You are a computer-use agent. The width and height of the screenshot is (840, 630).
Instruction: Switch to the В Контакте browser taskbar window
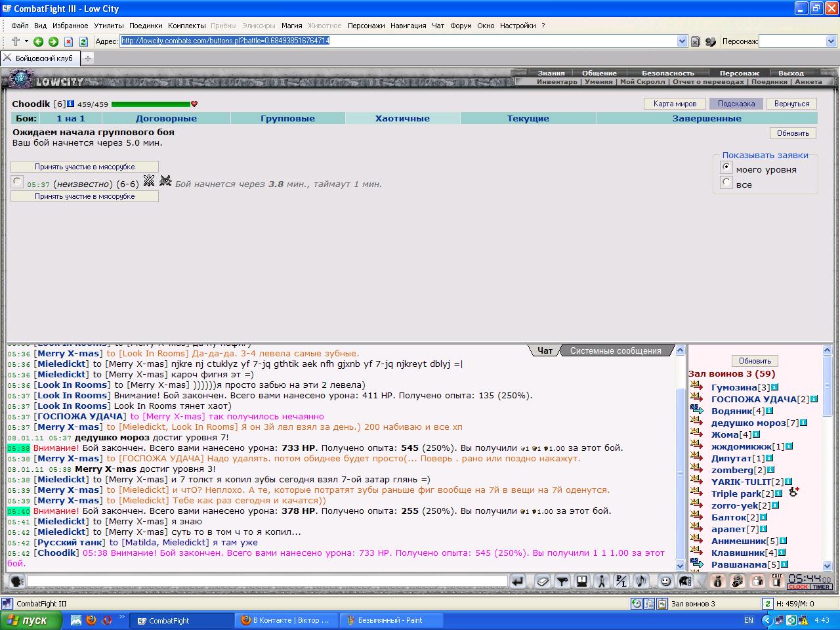tap(287, 620)
